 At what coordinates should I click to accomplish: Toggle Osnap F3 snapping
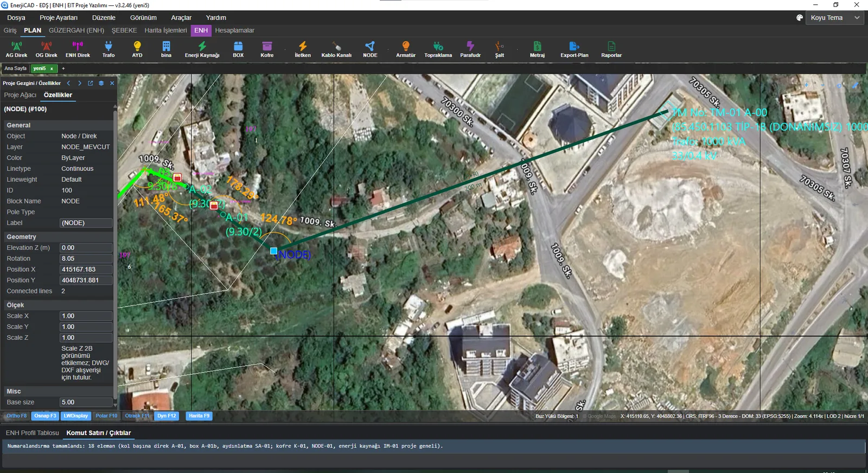coord(45,416)
